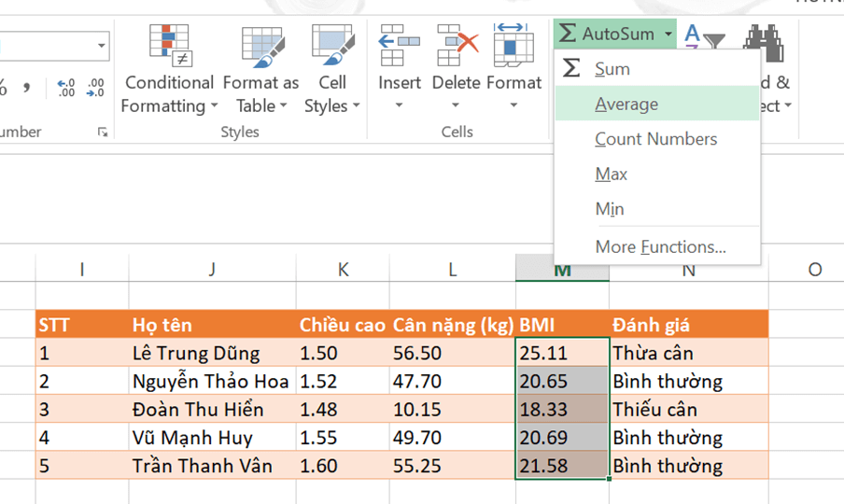The height and width of the screenshot is (504, 844).
Task: Click the AutoSum sigma button
Action: point(567,33)
